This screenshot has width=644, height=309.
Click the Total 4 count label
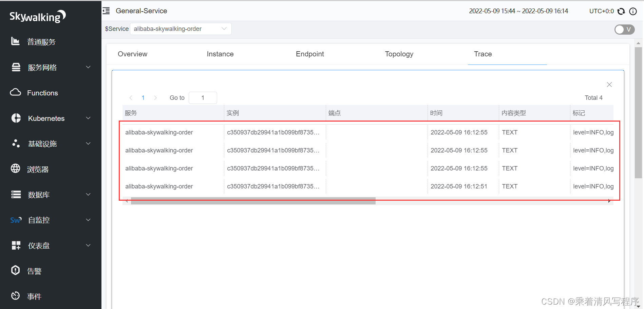[x=593, y=98]
